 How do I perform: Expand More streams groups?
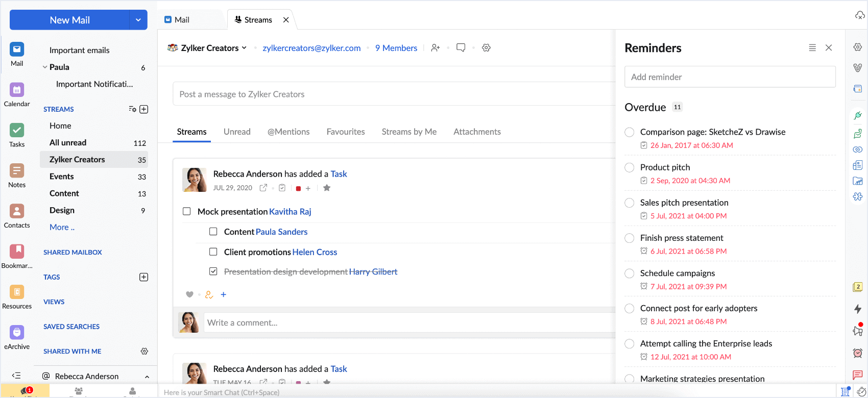click(62, 227)
